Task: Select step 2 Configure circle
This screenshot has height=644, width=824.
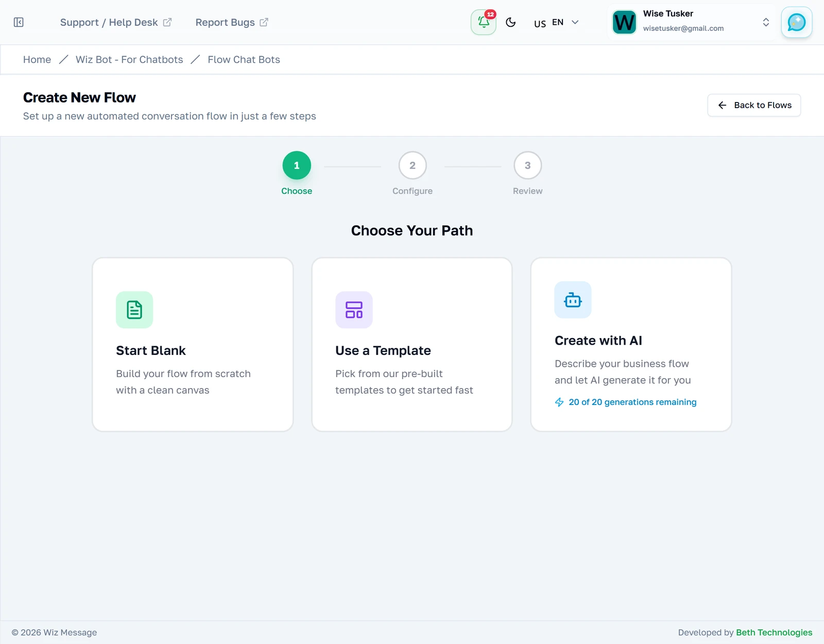Action: (x=413, y=165)
